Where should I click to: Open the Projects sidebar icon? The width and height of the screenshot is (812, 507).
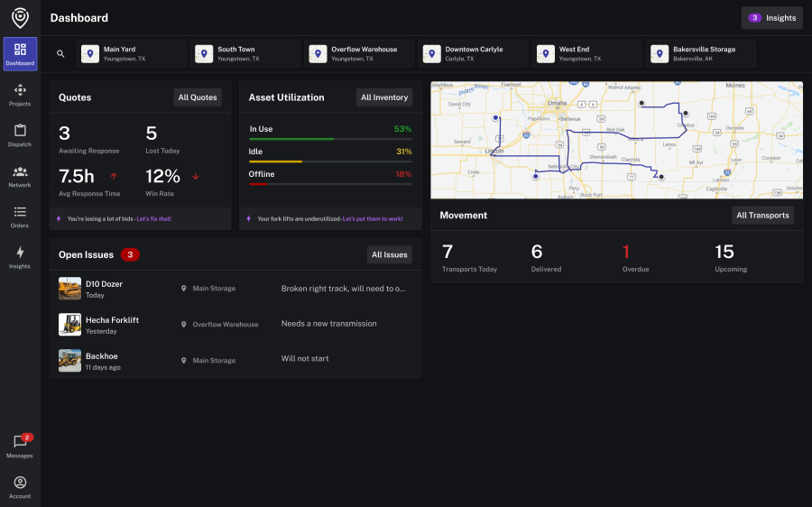tap(20, 95)
